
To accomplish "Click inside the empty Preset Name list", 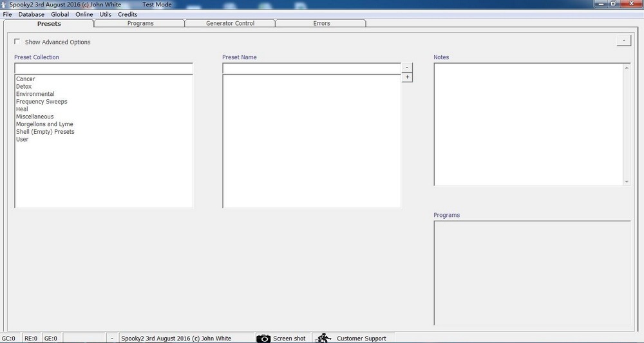I will click(312, 141).
